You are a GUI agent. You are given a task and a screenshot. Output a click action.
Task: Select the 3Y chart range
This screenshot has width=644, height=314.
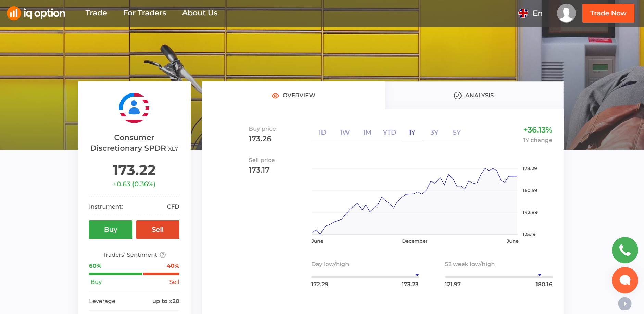(x=434, y=132)
